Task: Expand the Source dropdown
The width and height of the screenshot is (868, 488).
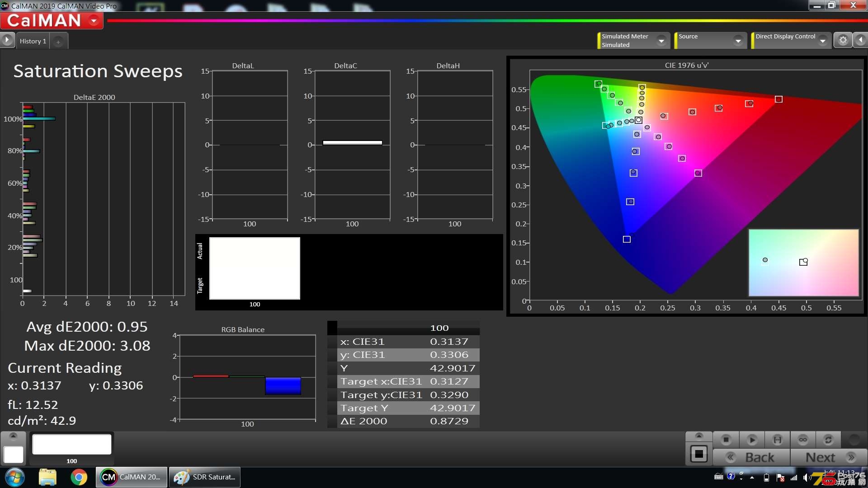Action: [x=738, y=41]
